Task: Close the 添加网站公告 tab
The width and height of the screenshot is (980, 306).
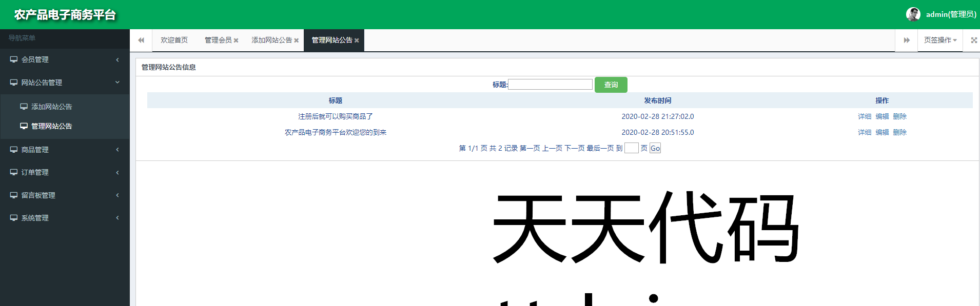Action: tap(296, 40)
